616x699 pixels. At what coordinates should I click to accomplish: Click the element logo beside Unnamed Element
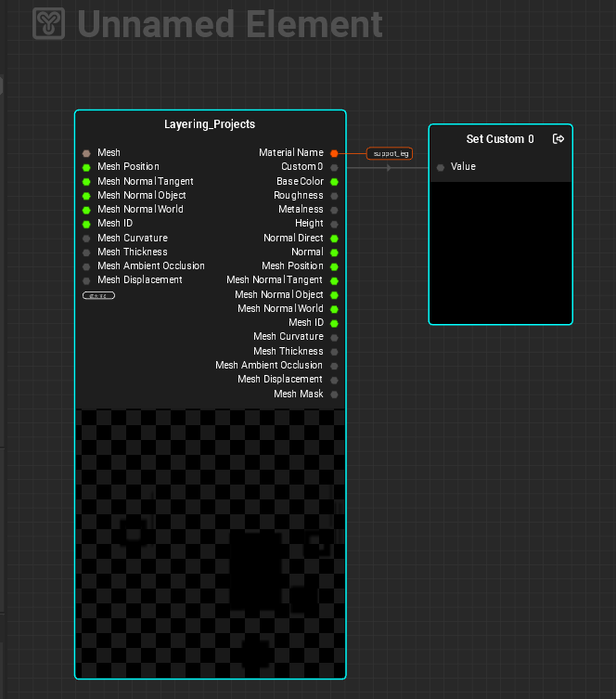[x=49, y=24]
